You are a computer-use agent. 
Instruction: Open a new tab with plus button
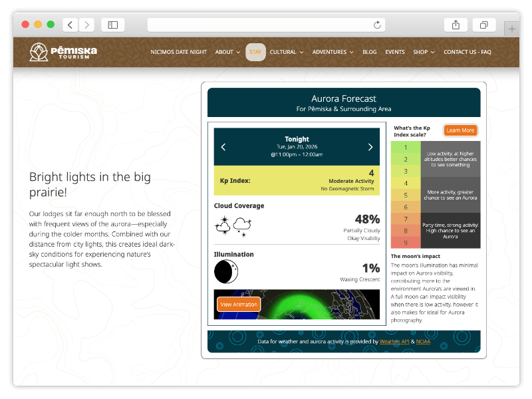point(511,29)
